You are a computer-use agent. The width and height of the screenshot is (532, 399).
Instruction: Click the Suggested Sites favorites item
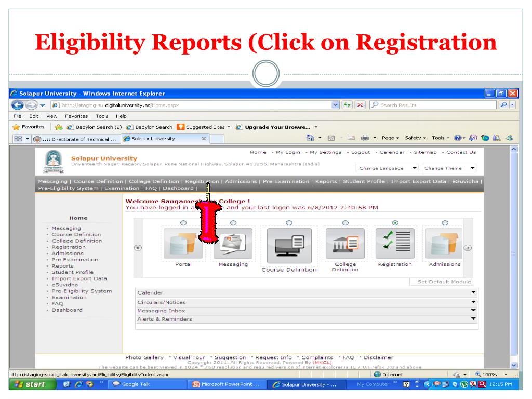[x=204, y=127]
